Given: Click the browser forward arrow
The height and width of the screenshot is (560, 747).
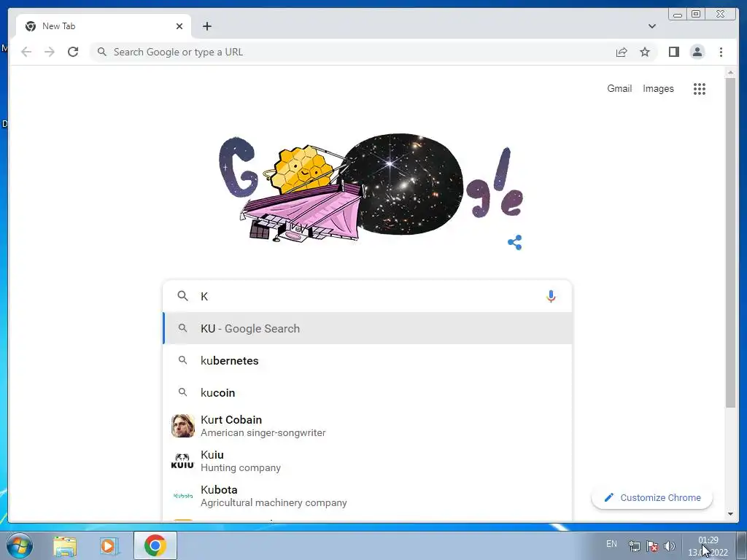Looking at the screenshot, I should 50,52.
